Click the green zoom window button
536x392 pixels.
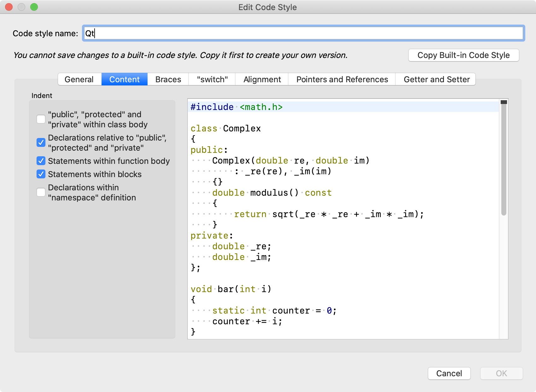click(x=34, y=7)
